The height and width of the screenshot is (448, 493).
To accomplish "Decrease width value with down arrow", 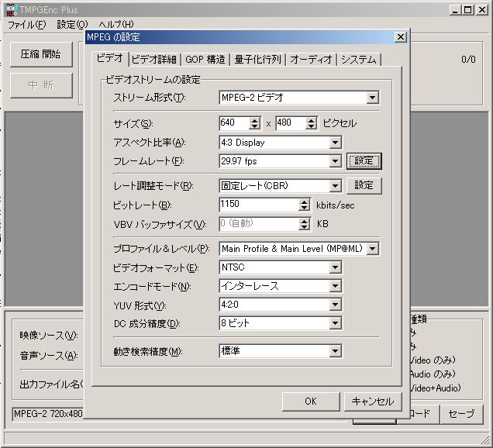I will pyautogui.click(x=254, y=126).
